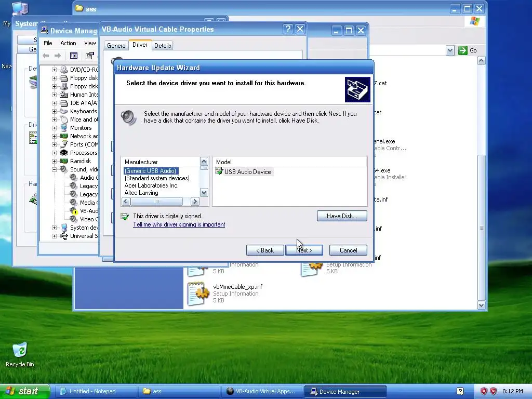Click Device Manager forward arrow toolbar icon
Viewport: 532px width, 399px height.
pos(58,56)
